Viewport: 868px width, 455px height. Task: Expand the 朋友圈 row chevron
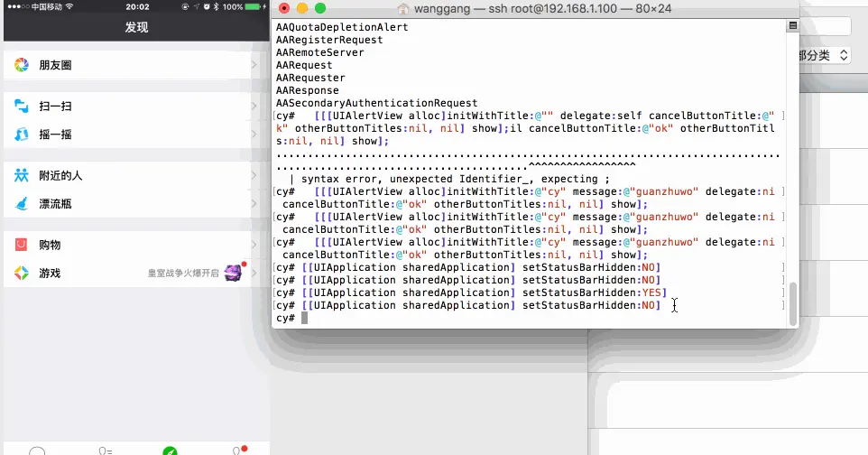[x=254, y=65]
